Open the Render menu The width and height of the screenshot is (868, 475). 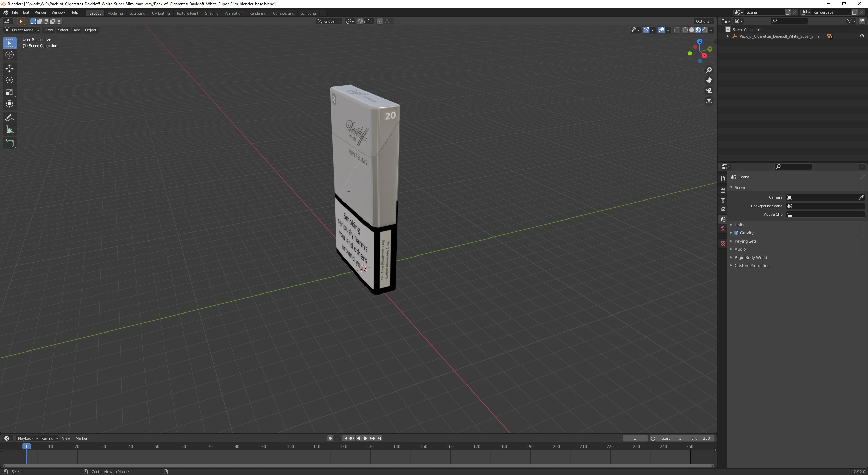(x=40, y=12)
